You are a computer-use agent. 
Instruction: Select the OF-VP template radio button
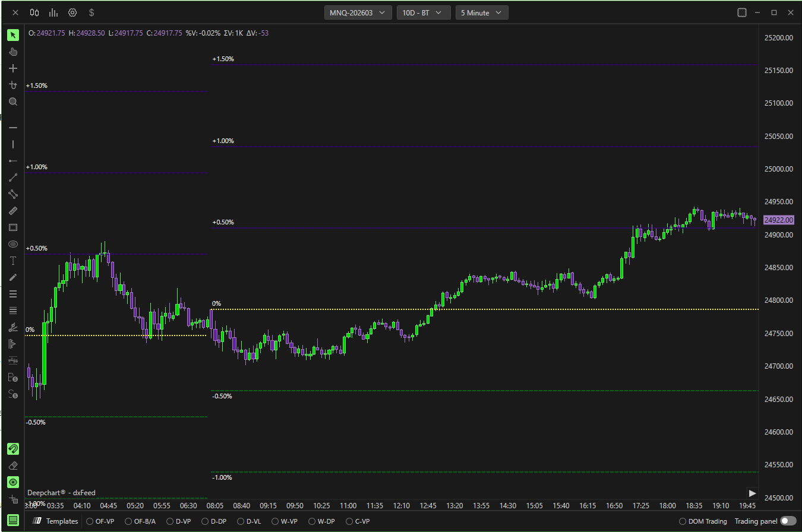90,521
